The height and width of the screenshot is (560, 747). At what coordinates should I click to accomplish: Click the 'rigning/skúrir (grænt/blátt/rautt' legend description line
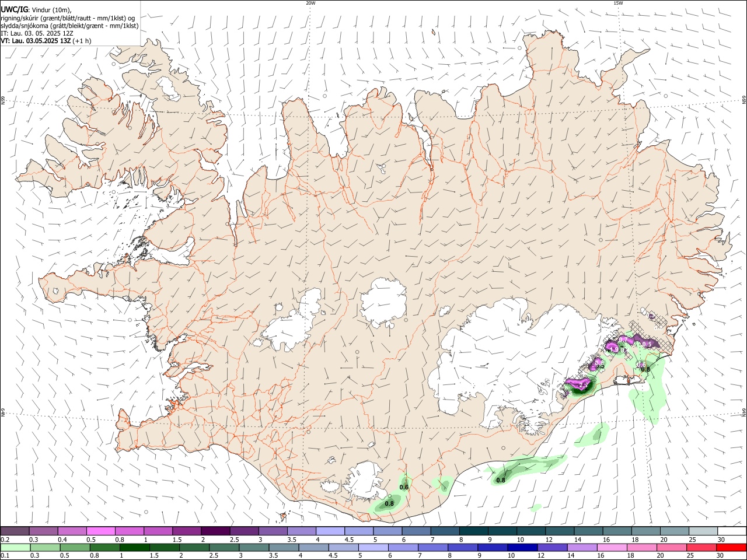[x=69, y=17]
